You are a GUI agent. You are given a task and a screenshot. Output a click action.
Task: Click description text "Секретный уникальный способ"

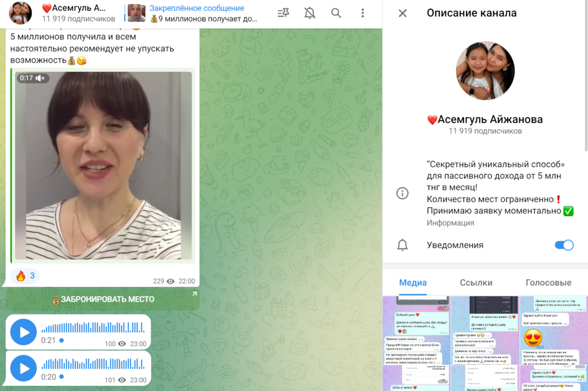[496, 164]
